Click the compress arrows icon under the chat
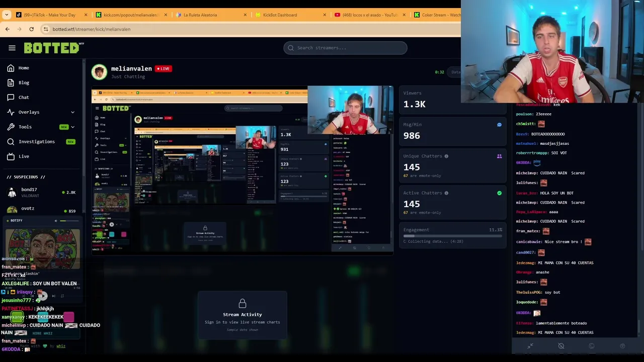Screen dimensions: 644x362 pyautogui.click(x=530, y=346)
